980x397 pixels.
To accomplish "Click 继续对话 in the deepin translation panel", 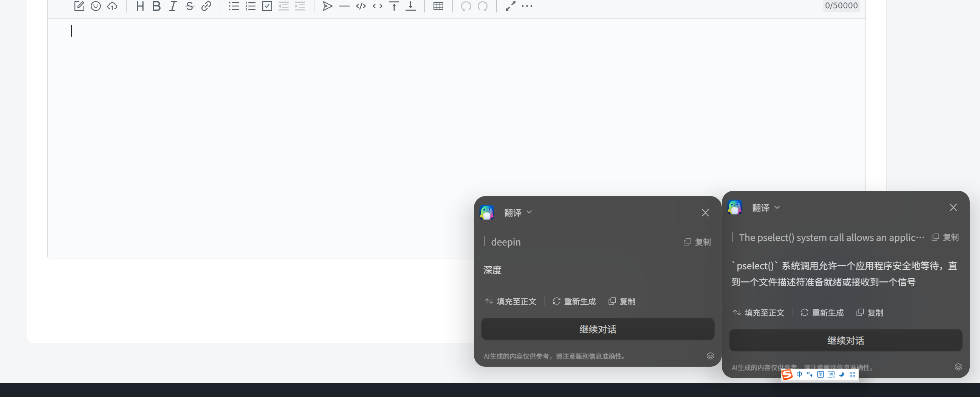I will (x=597, y=329).
